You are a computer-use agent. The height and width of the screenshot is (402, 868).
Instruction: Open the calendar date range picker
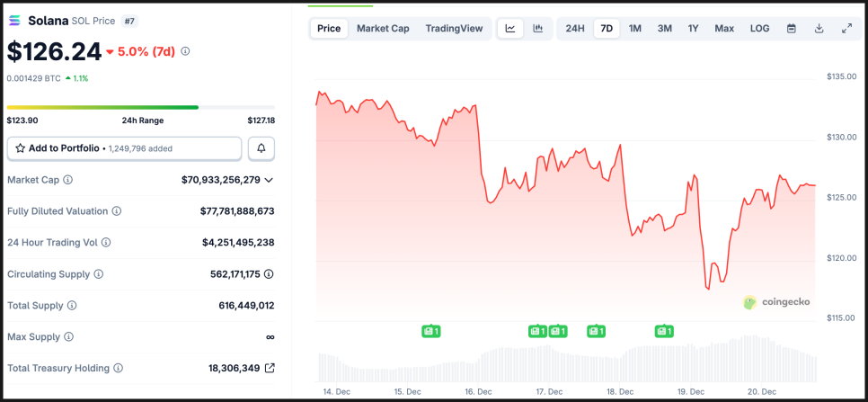(x=792, y=29)
